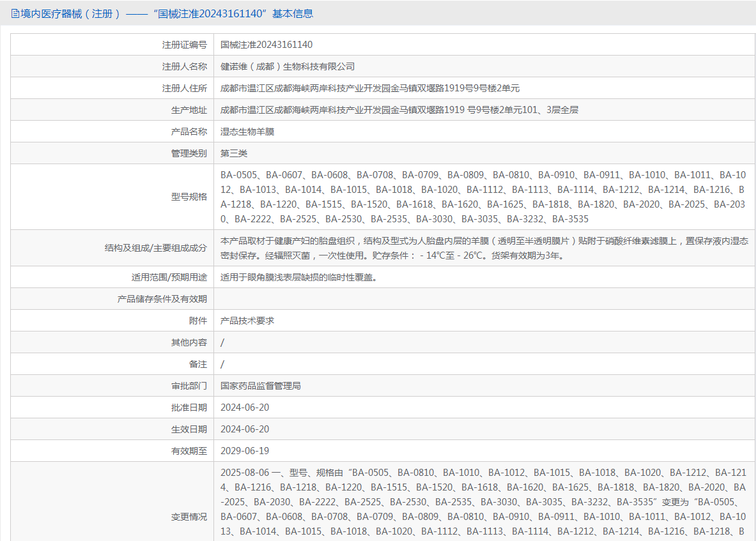The image size is (756, 541).
Task: Click product name 湿态生物羊膜
Action: [247, 132]
